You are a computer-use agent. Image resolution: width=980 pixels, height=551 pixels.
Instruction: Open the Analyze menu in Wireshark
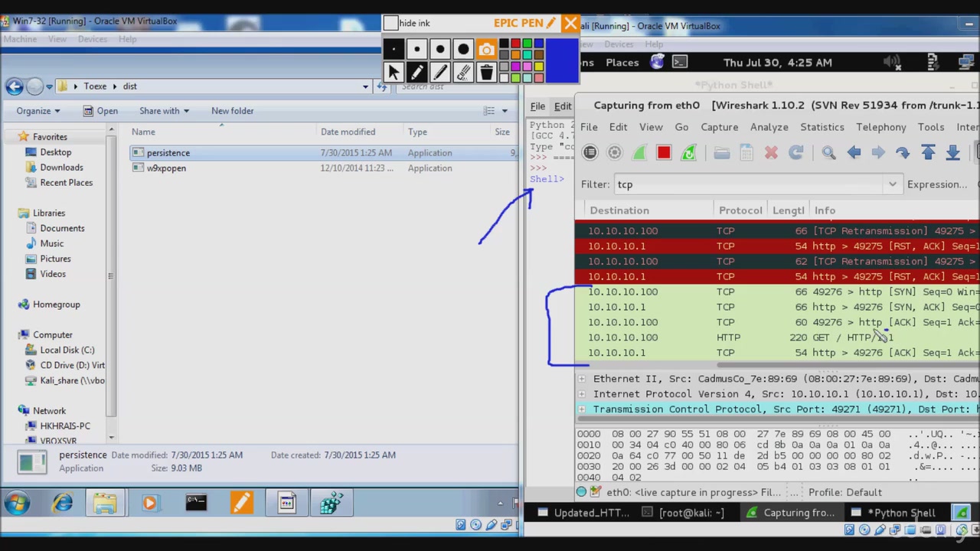click(769, 127)
